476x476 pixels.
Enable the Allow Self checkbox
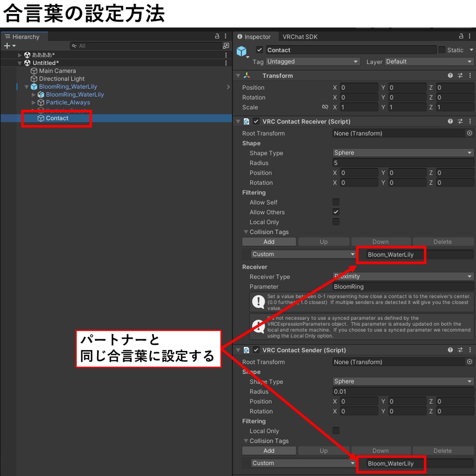pyautogui.click(x=336, y=202)
